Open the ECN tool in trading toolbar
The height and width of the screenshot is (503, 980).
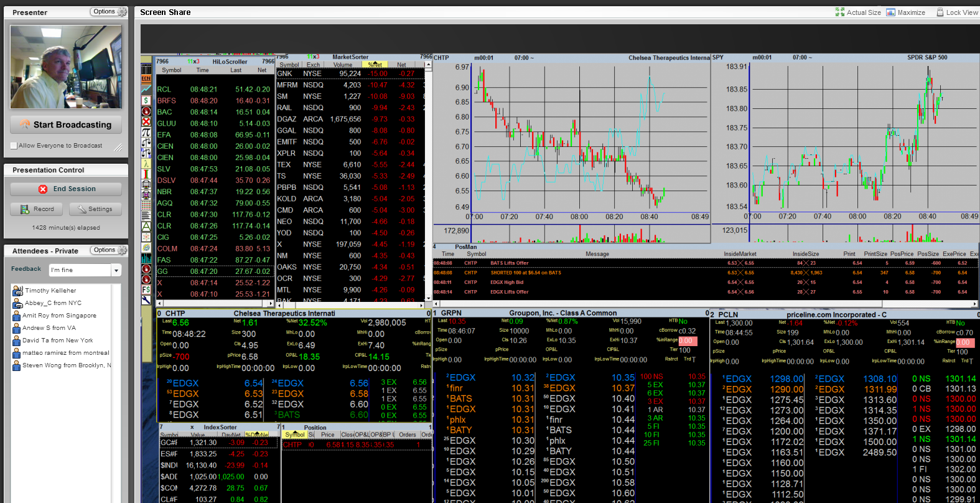(146, 78)
